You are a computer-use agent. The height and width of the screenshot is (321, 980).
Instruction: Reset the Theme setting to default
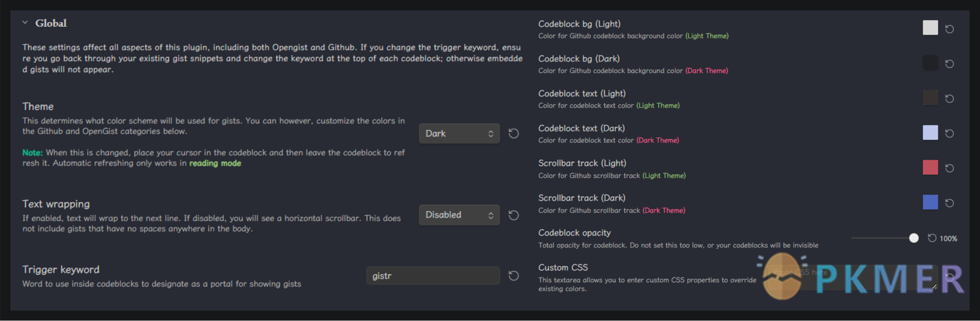pos(514,134)
